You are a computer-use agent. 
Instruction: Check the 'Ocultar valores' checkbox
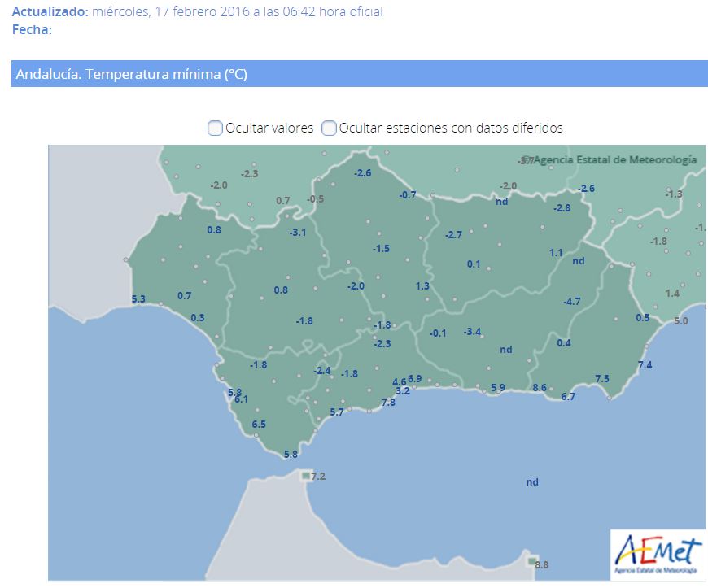pyautogui.click(x=215, y=128)
